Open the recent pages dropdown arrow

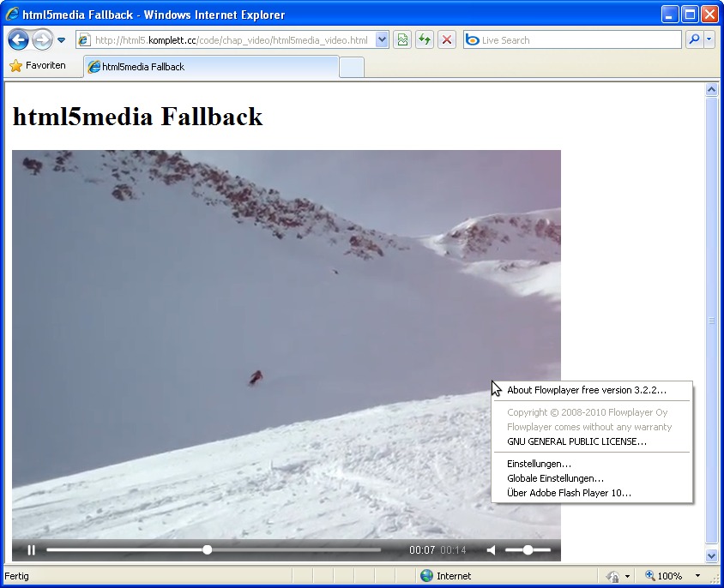point(62,40)
